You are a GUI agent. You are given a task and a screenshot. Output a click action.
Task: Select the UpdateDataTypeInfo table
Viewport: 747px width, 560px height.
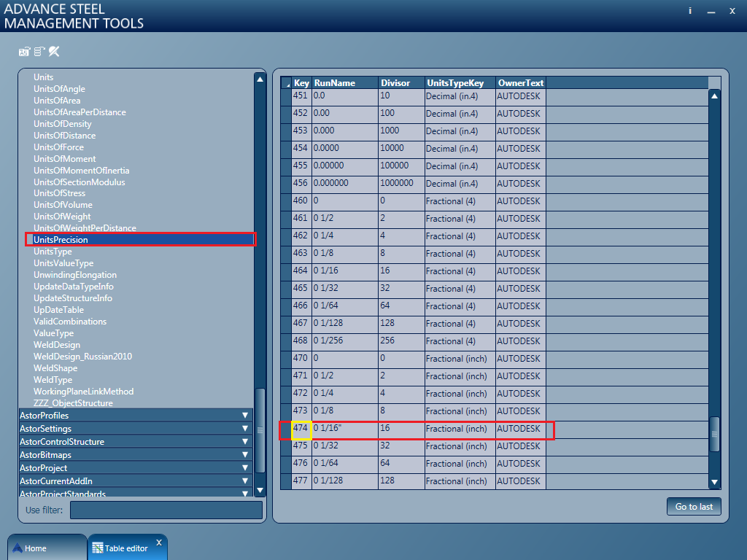(x=74, y=286)
